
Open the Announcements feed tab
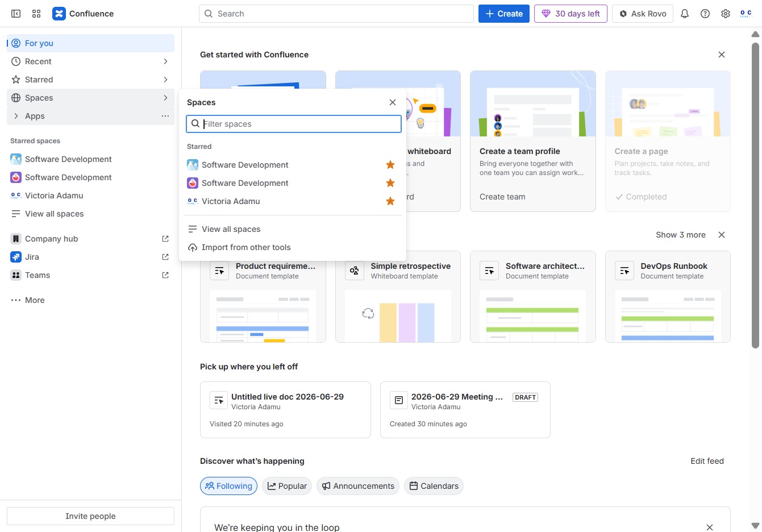[358, 486]
